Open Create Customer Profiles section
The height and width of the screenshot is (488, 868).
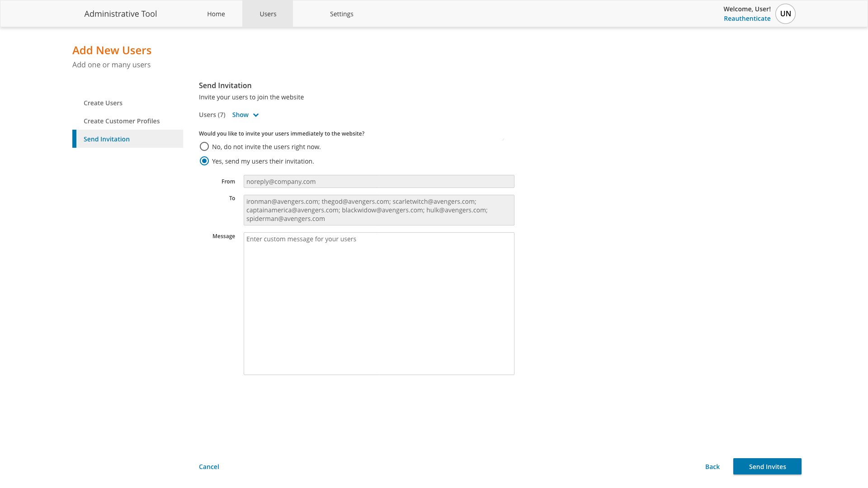[x=122, y=121]
